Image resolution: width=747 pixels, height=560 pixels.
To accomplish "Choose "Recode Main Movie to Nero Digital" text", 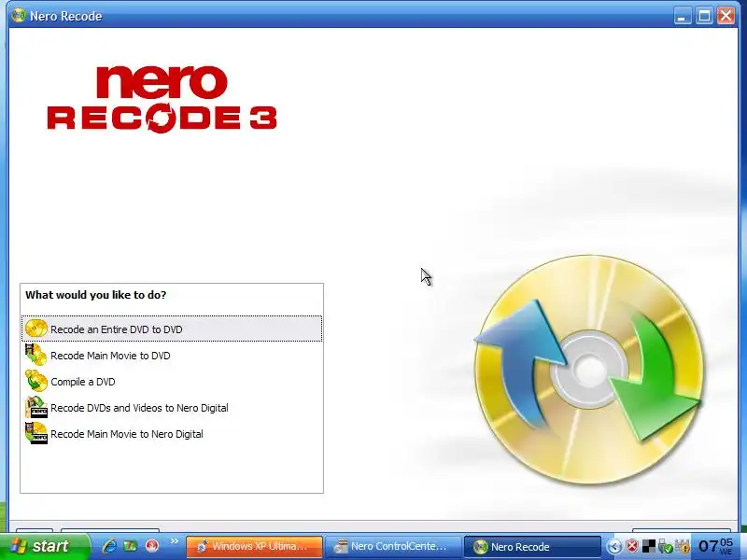I will click(127, 434).
